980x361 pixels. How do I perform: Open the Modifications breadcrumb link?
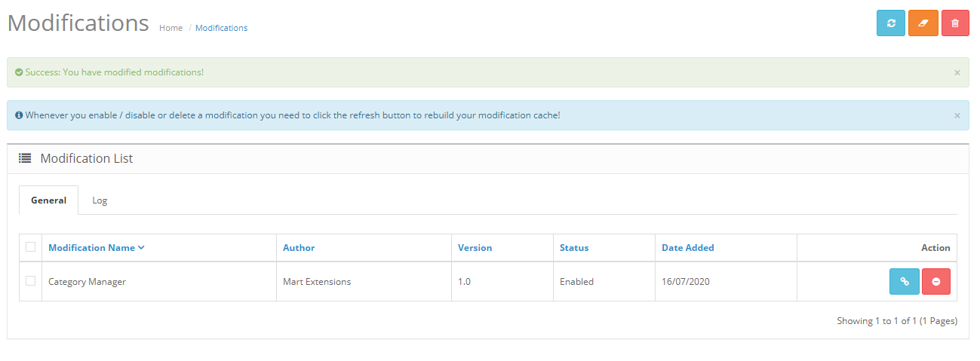[221, 28]
